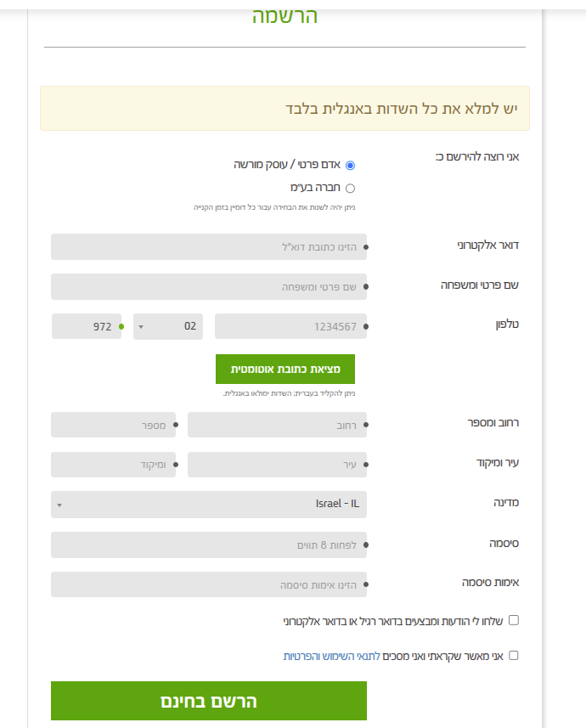Open the Israel - IL country dropdown
Image resolution: width=586 pixels, height=728 pixels.
(209, 505)
